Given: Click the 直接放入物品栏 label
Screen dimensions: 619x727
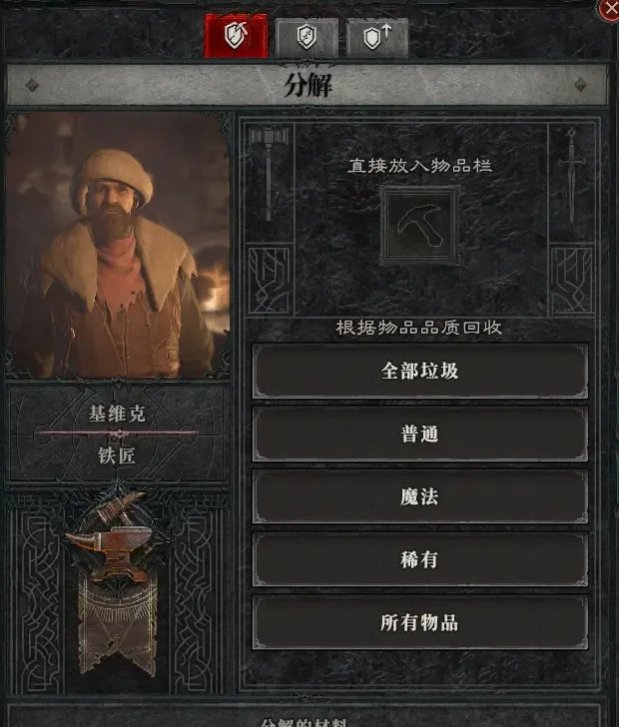Looking at the screenshot, I should point(420,166).
